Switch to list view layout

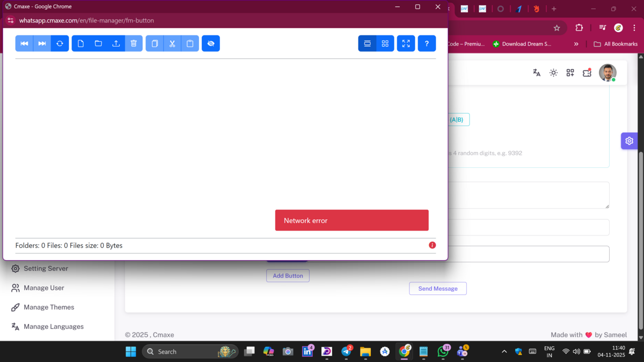tap(367, 43)
